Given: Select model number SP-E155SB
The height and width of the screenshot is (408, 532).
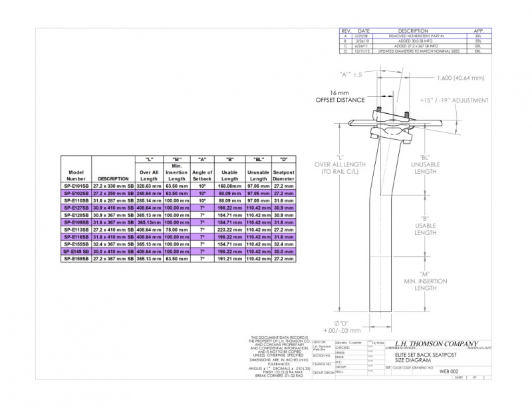Looking at the screenshot, I should (x=76, y=244).
